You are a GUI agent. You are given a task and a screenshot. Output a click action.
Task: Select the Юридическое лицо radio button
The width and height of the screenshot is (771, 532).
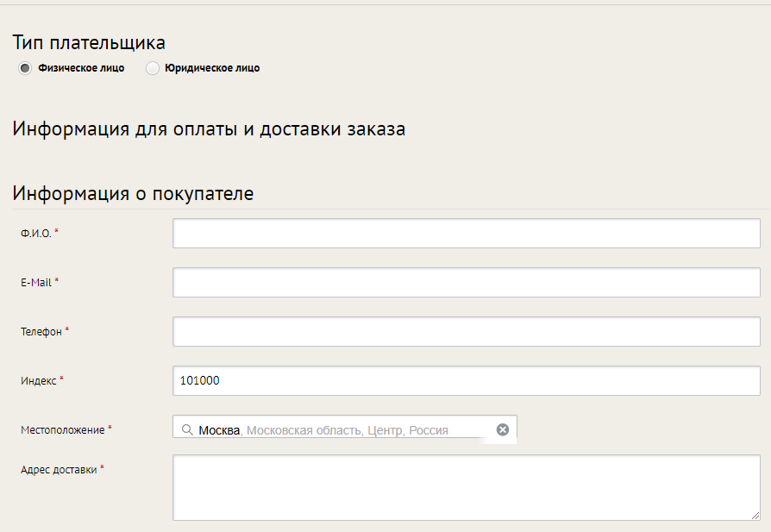click(153, 68)
